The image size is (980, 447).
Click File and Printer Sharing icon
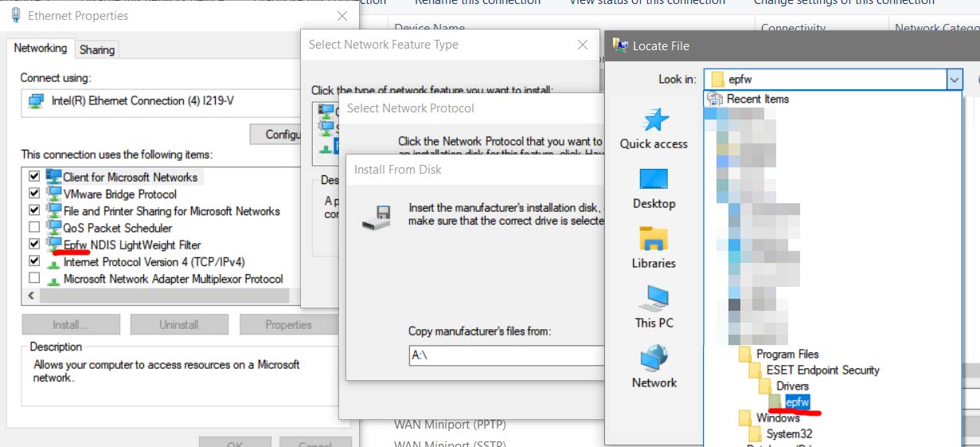coord(54,210)
